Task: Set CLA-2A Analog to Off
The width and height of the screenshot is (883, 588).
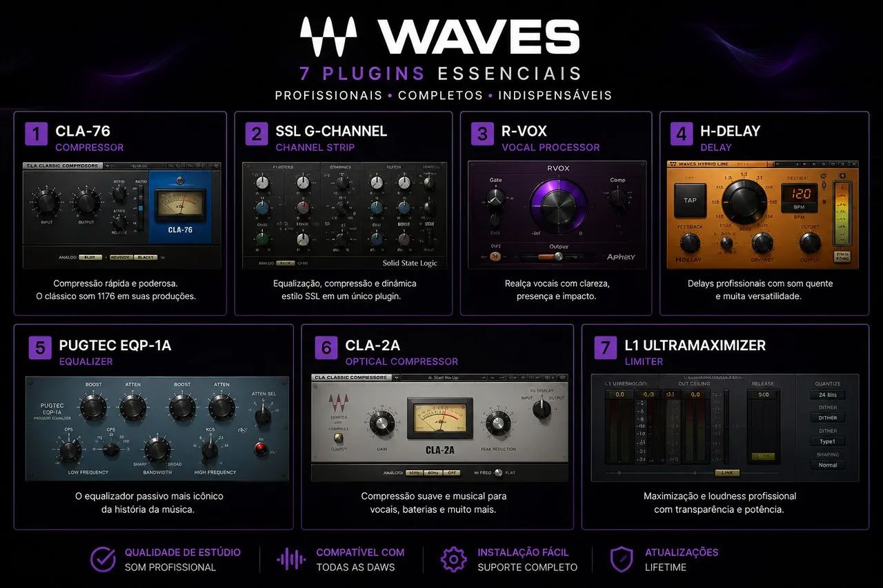Action: (x=452, y=473)
